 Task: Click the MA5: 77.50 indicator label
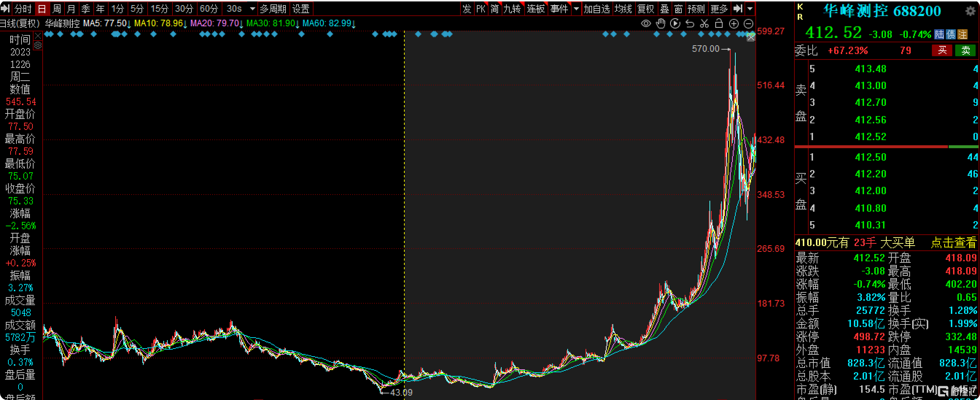tap(107, 23)
